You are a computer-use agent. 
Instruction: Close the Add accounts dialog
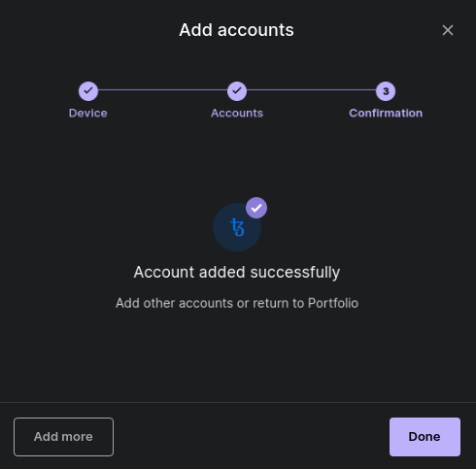coord(448,30)
